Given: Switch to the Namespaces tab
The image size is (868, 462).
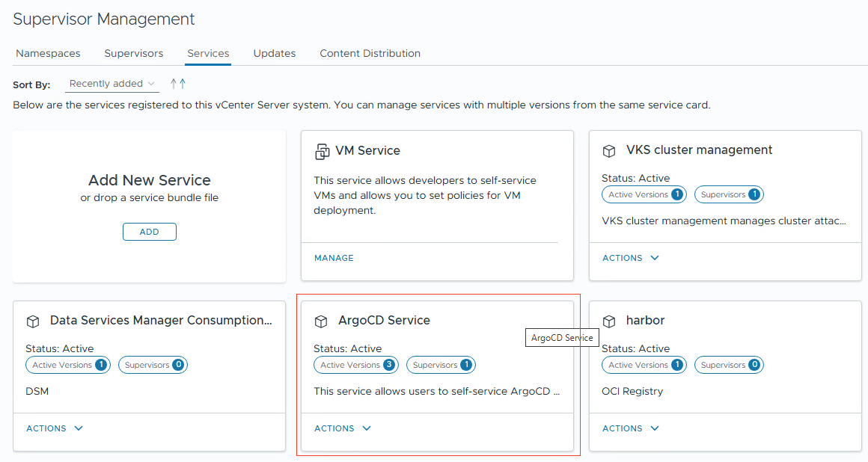Looking at the screenshot, I should (48, 54).
